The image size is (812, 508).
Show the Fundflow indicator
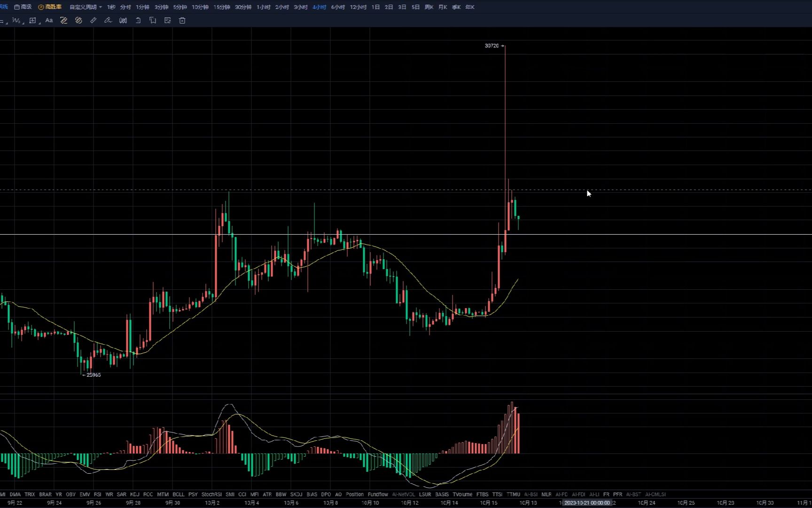(x=378, y=494)
